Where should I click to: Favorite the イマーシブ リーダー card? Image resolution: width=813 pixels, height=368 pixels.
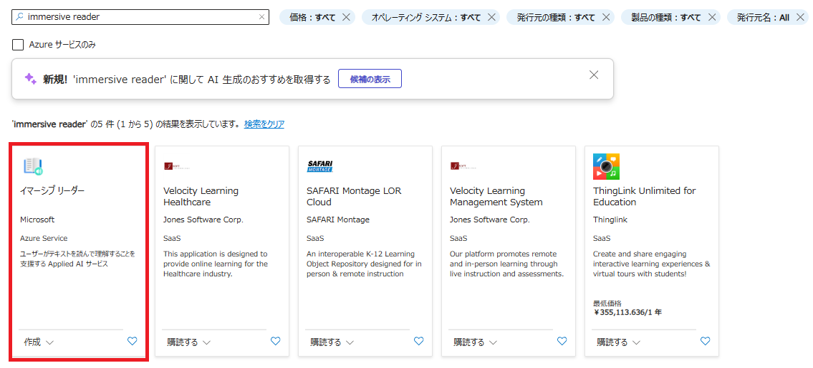(x=132, y=341)
